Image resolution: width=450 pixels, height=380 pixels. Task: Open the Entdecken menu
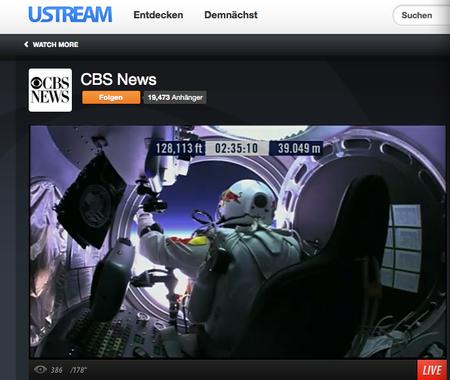[x=158, y=15]
